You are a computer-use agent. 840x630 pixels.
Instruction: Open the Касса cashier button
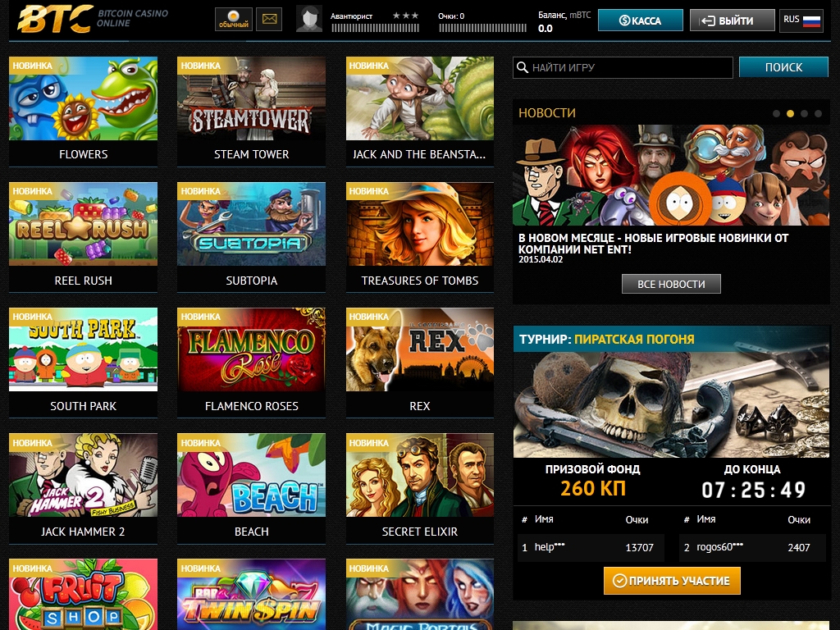tap(640, 21)
